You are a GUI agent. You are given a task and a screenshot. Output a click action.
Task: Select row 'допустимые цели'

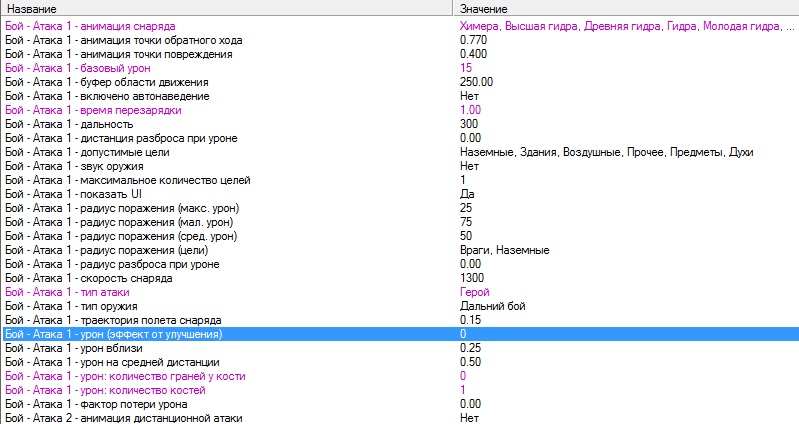pyautogui.click(x=400, y=152)
